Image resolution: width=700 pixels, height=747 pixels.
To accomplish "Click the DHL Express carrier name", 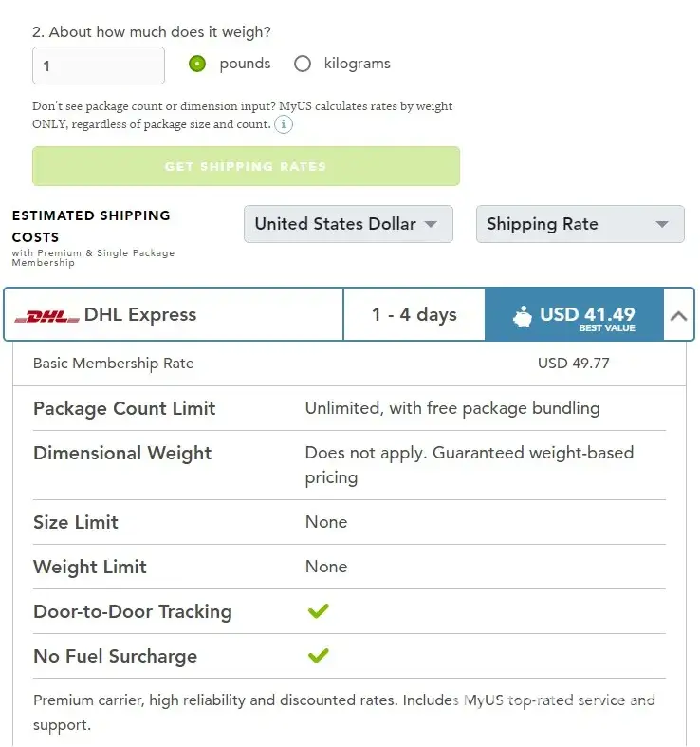I will click(140, 315).
